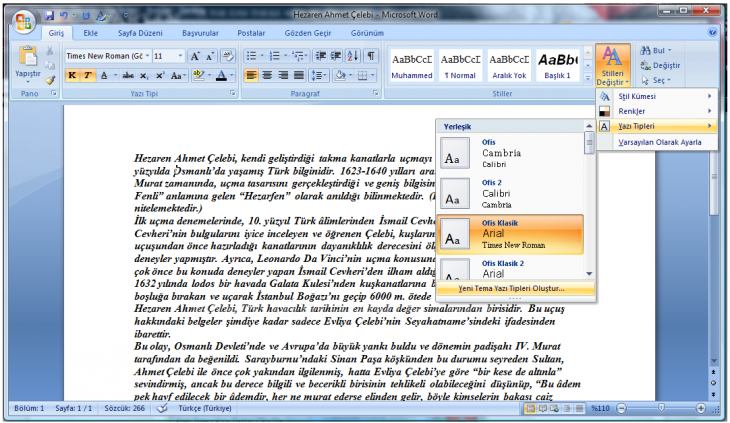730x423 pixels.
Task: Click numbered list icon
Action: click(275, 56)
